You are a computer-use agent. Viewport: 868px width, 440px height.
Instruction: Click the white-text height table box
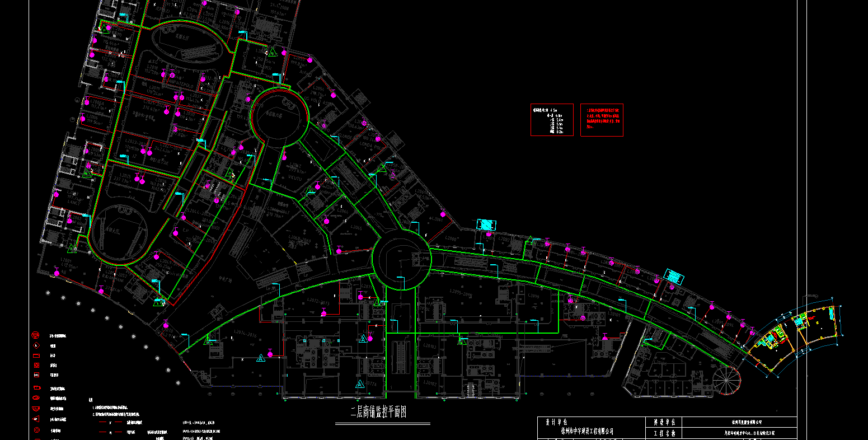click(x=552, y=119)
